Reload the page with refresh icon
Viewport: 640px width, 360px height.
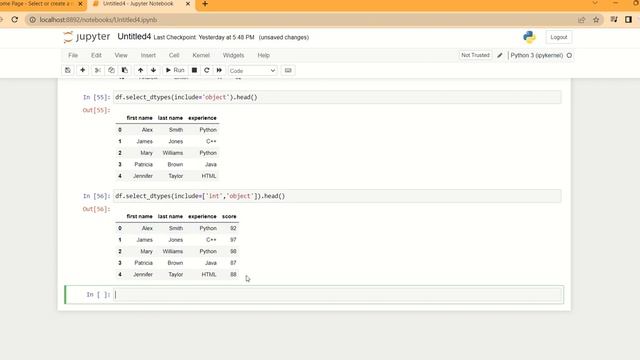pyautogui.click(x=15, y=20)
